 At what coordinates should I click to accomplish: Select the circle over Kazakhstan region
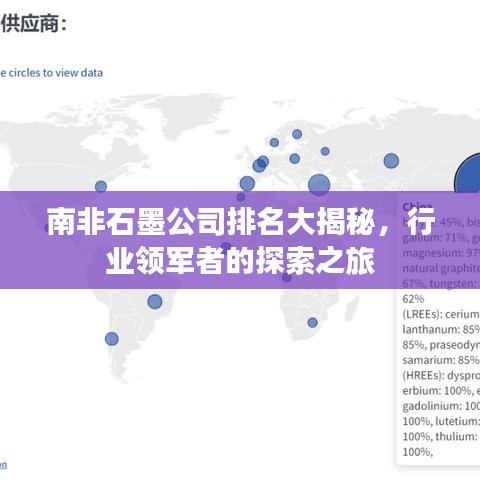[391, 161]
